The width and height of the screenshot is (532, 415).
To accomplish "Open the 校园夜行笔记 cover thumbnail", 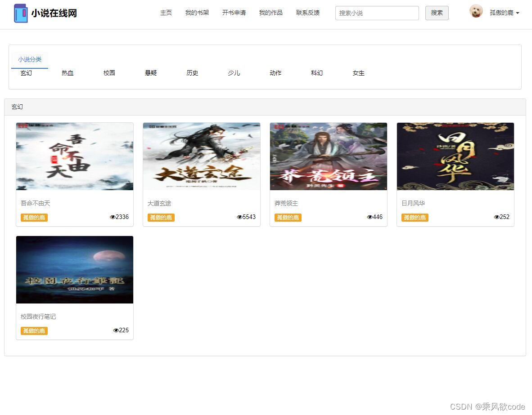I will coord(75,269).
